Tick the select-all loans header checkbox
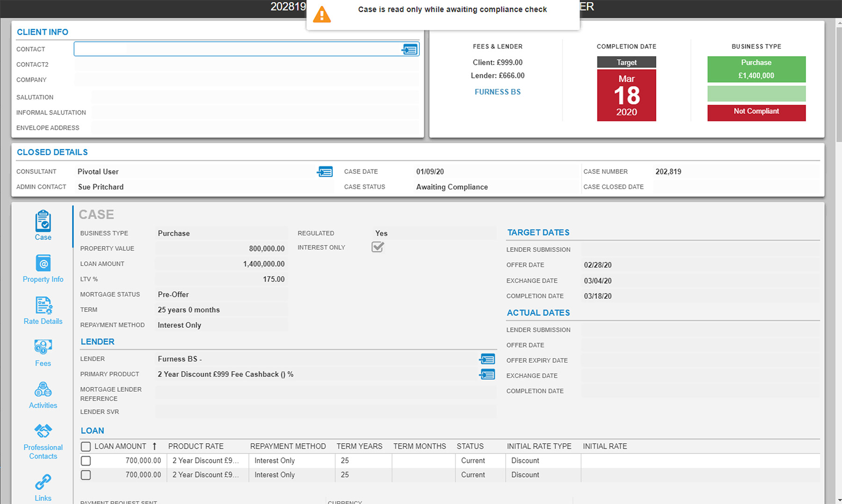The width and height of the screenshot is (842, 504). [86, 446]
